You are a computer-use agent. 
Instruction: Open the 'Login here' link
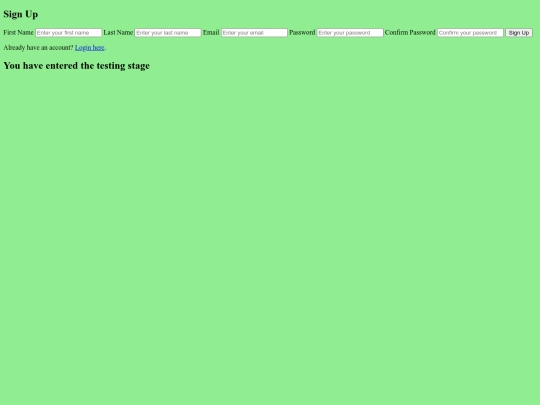tap(90, 48)
